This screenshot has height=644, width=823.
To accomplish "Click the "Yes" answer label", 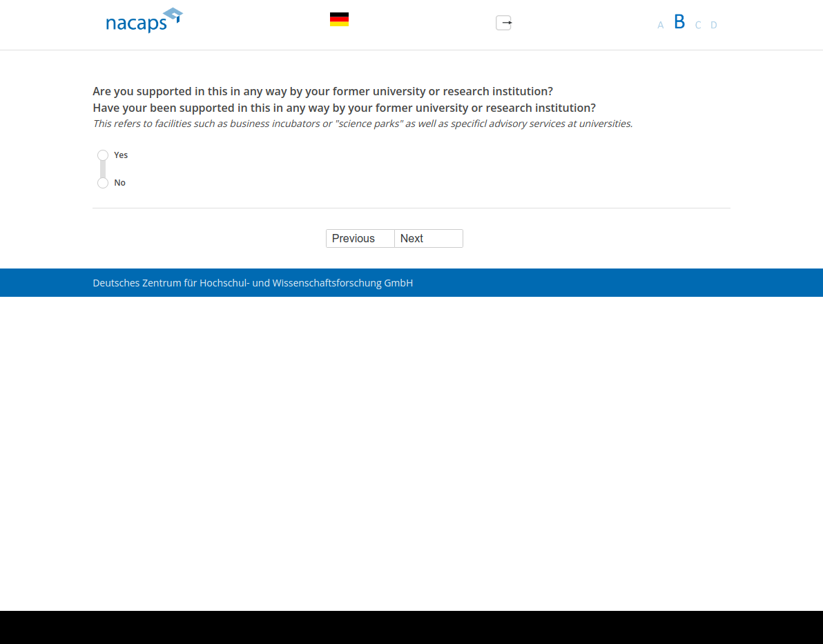I will point(121,155).
